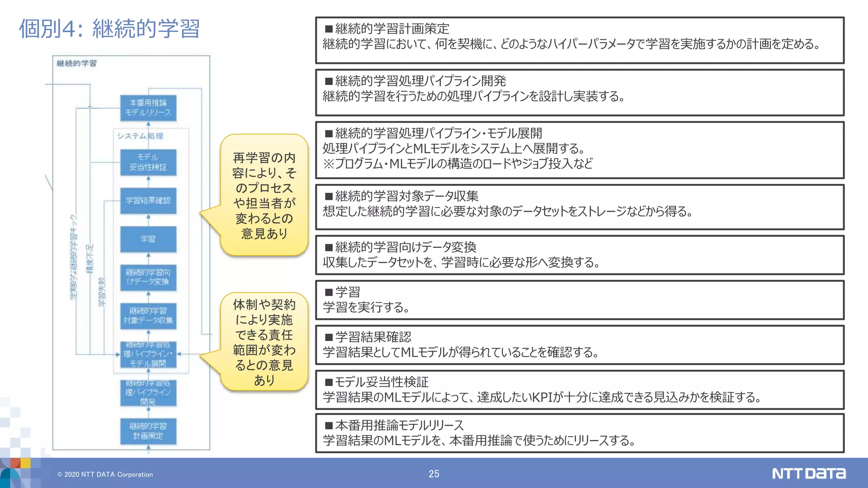Click vertical label 精度不足 in diagram

[89, 259]
